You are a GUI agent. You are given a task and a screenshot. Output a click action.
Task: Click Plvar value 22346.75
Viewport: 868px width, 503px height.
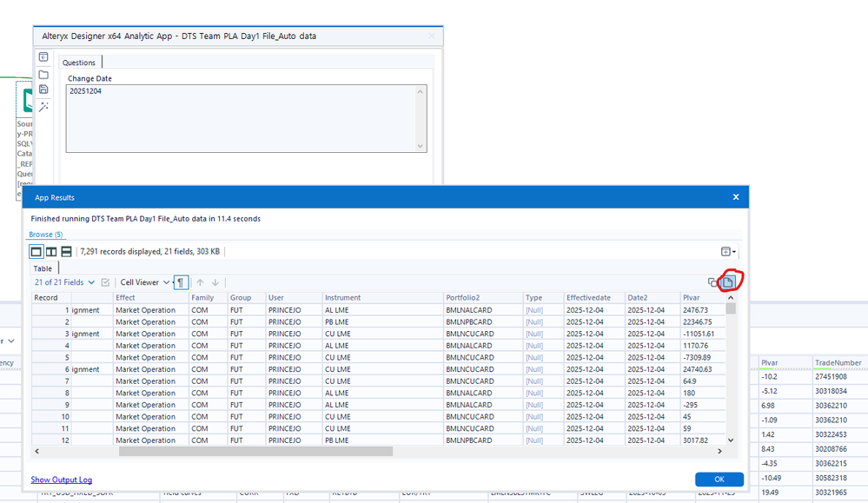click(697, 322)
